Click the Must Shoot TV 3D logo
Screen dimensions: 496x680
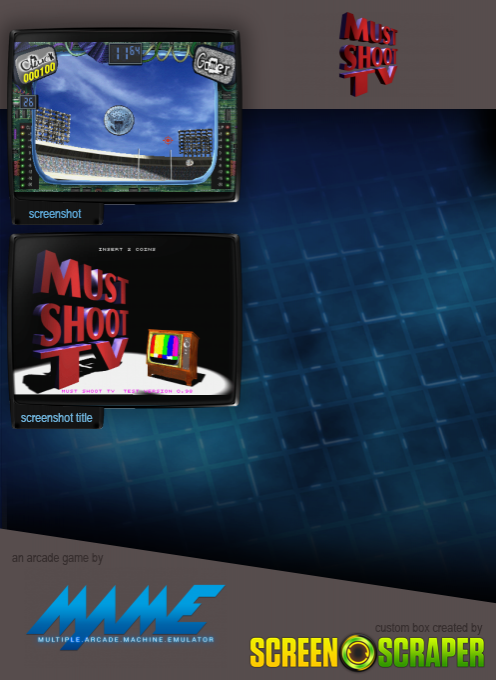tap(368, 54)
